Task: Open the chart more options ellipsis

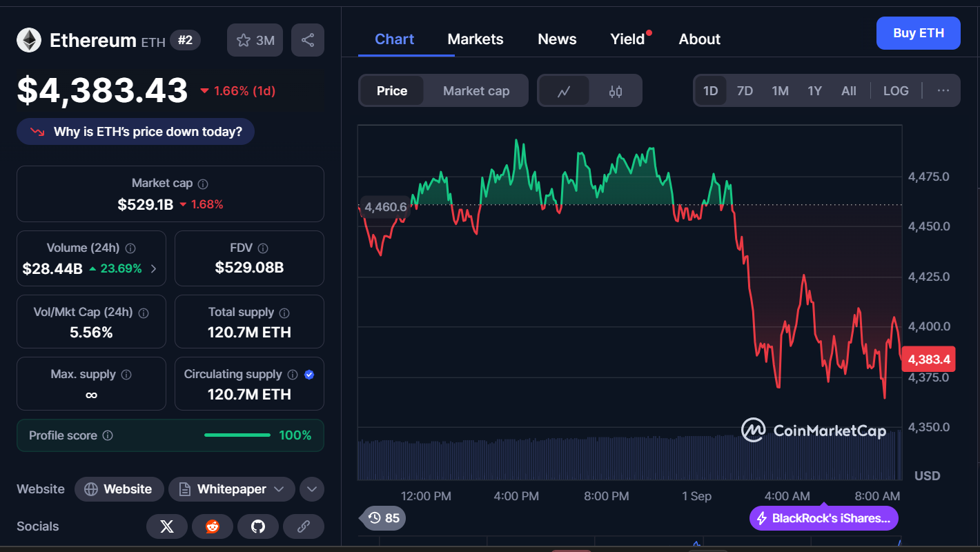Action: (943, 90)
